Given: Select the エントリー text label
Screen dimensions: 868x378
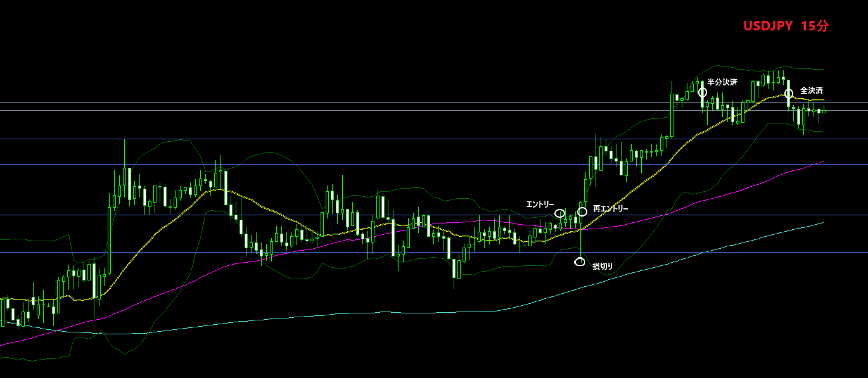Looking at the screenshot, I should (540, 204).
